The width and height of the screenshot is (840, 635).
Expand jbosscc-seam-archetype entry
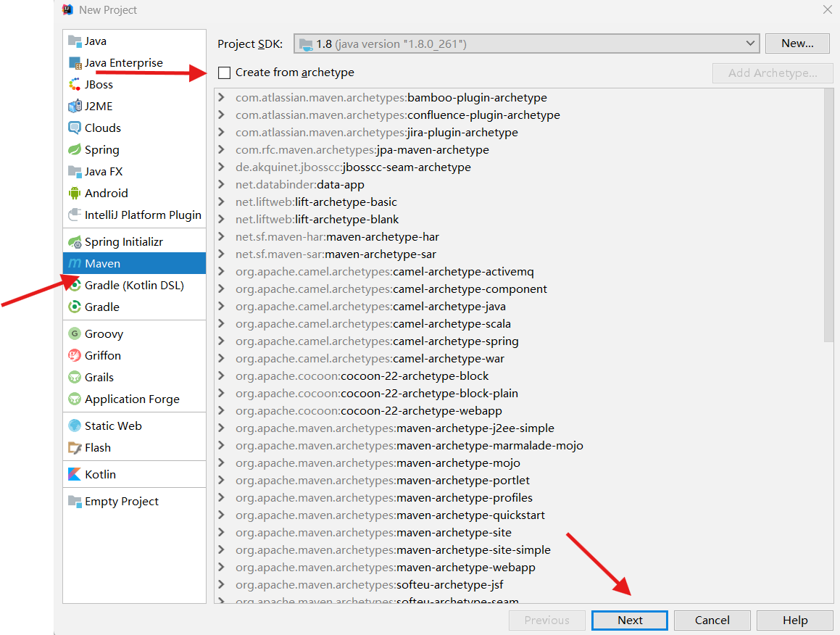tap(221, 167)
